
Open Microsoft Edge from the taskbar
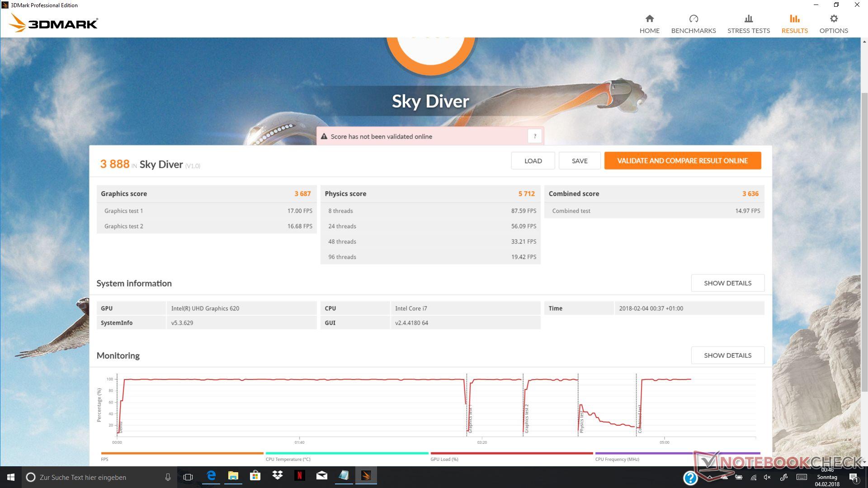point(211,476)
